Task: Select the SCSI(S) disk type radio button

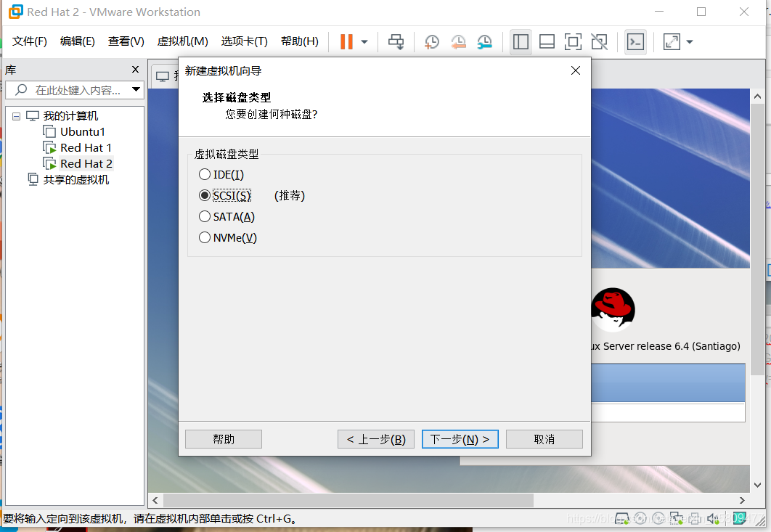Action: point(205,196)
